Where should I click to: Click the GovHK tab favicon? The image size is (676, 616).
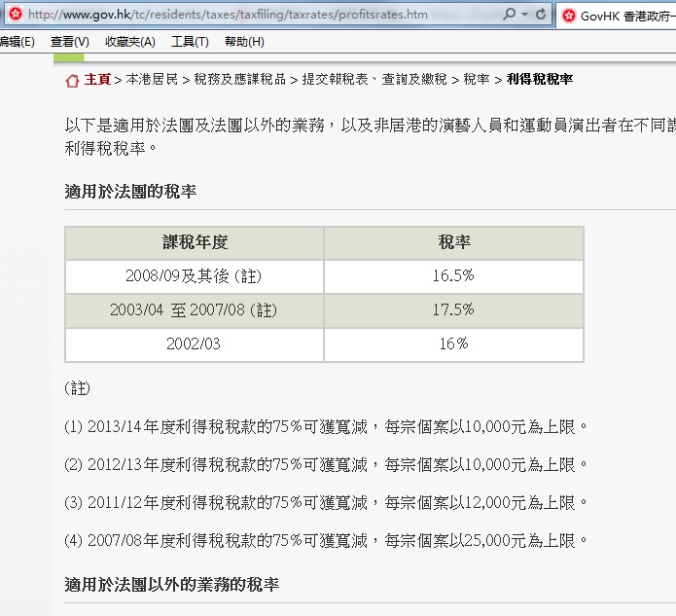click(569, 16)
